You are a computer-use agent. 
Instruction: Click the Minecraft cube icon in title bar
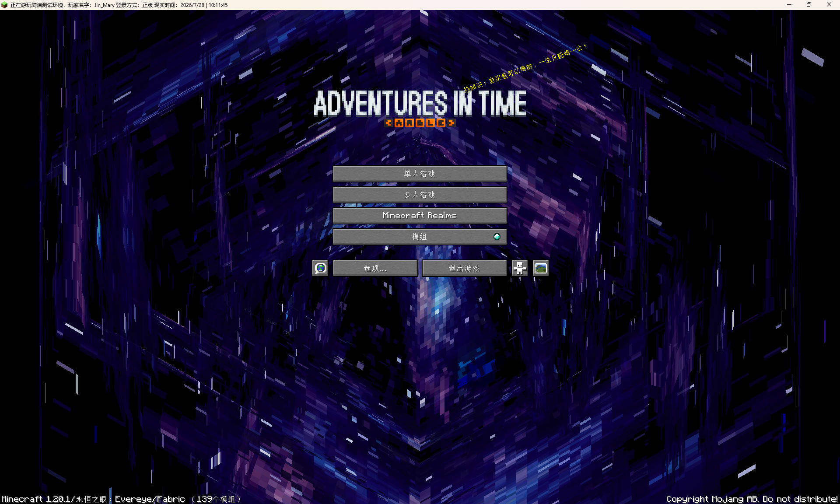[4, 5]
